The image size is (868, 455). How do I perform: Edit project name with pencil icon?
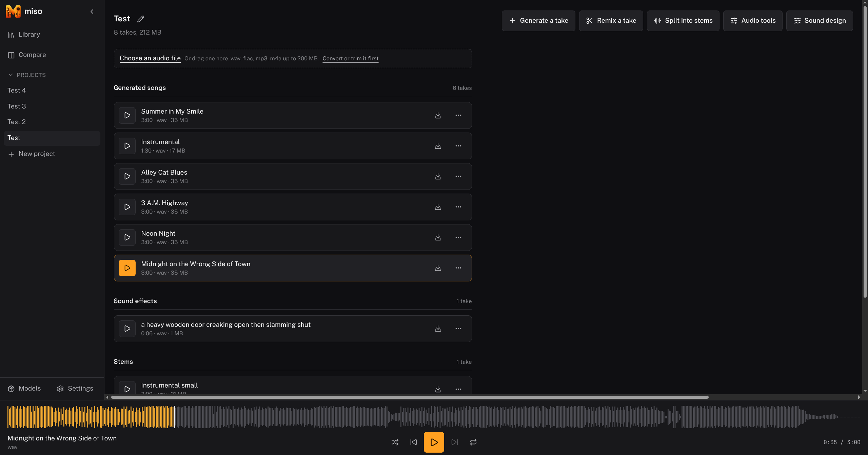[x=141, y=19]
